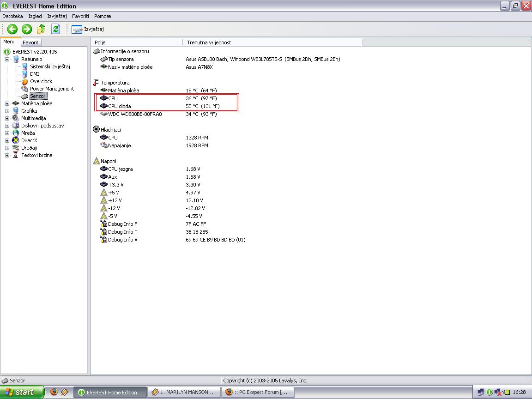532x399 pixels.
Task: Open the Favoriti menu in the menu bar
Action: 80,16
